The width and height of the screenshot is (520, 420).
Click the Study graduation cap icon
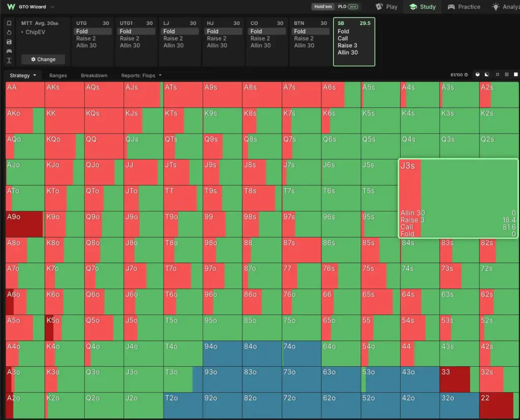click(x=413, y=7)
